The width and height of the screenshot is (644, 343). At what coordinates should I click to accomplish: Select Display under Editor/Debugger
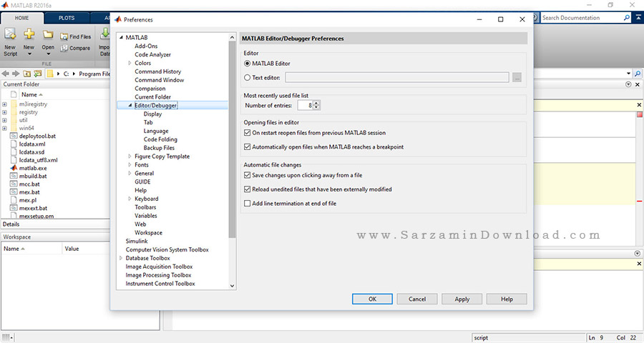point(153,114)
